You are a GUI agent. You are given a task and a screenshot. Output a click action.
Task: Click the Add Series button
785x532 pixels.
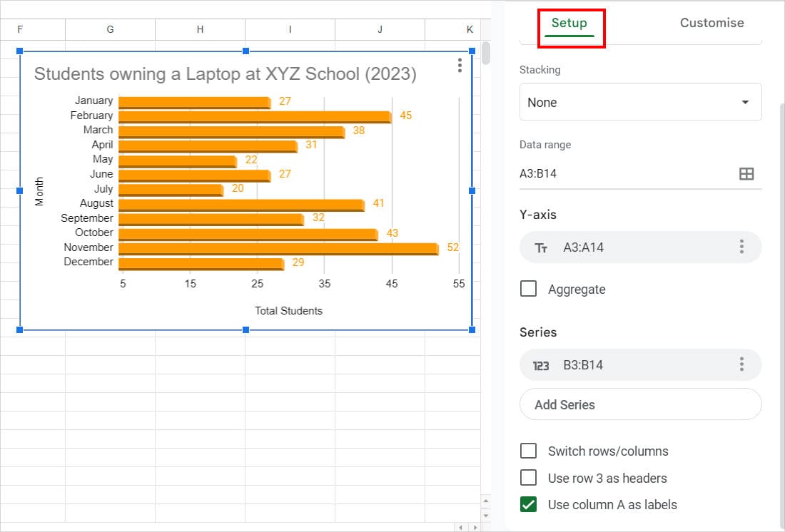(x=640, y=404)
